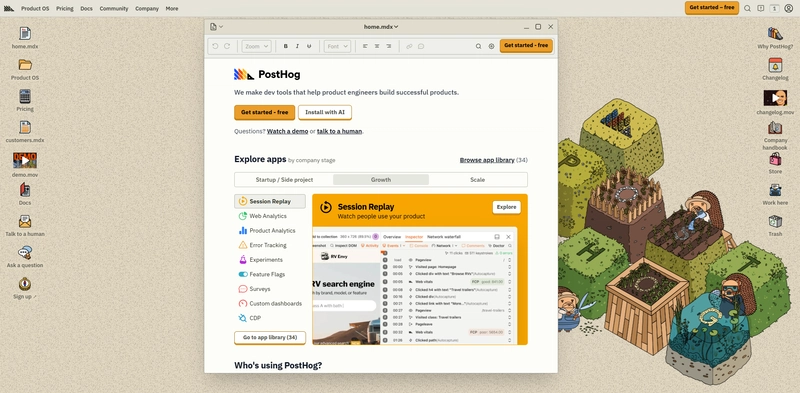Click the comment icon in toolbar
This screenshot has height=393, width=800.
point(421,46)
